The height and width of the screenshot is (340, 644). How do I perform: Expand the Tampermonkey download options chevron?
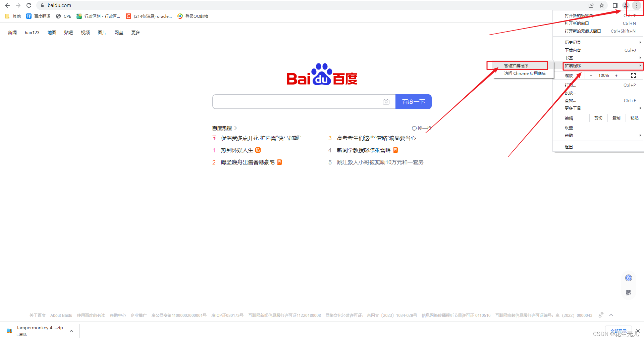point(71,331)
